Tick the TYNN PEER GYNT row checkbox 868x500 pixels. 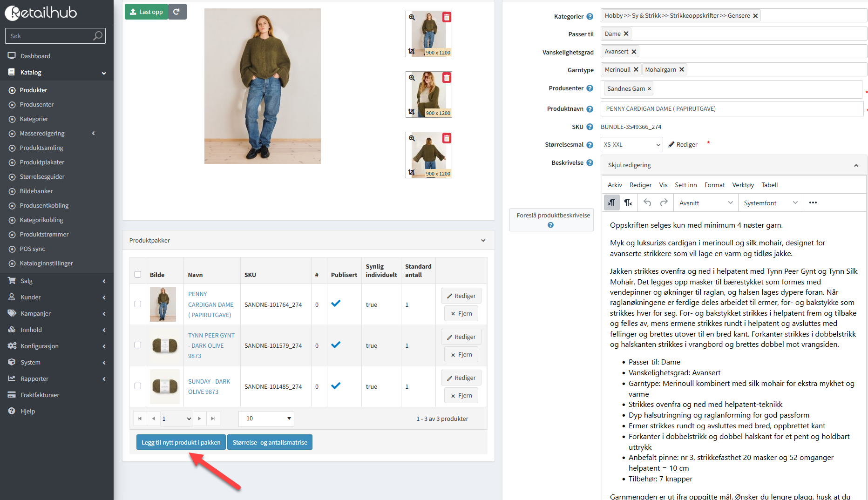point(138,345)
